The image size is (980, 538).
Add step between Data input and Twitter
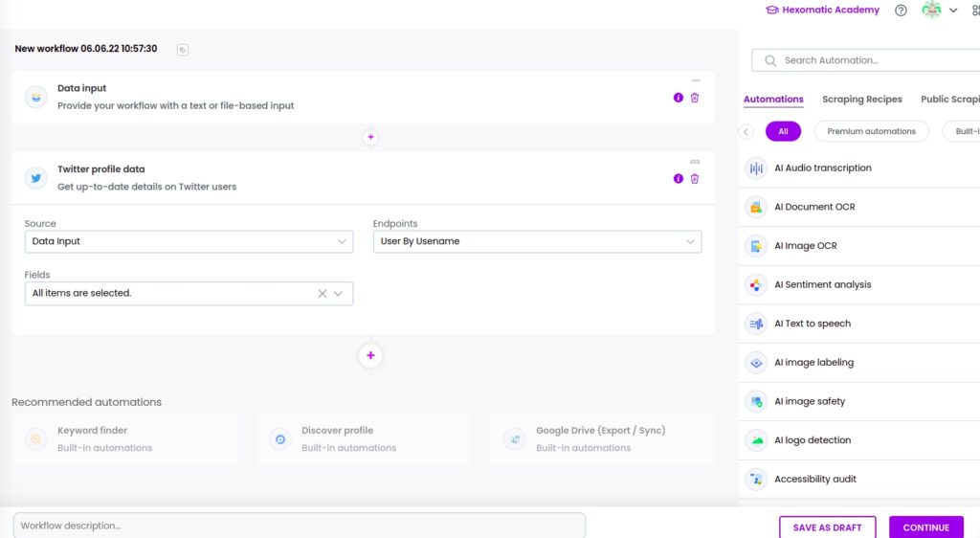pos(370,137)
